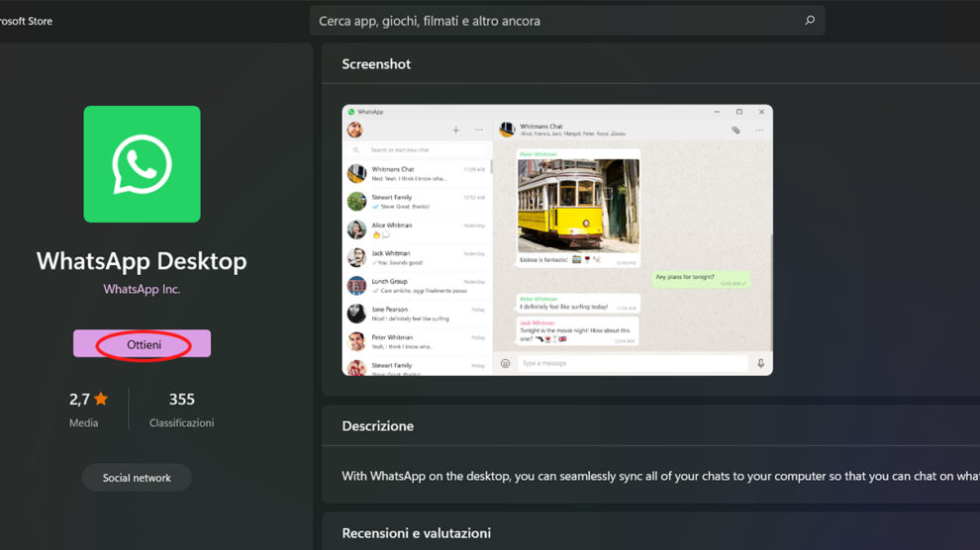
Task: Select the Alice Whitman conversation
Action: coord(418,229)
